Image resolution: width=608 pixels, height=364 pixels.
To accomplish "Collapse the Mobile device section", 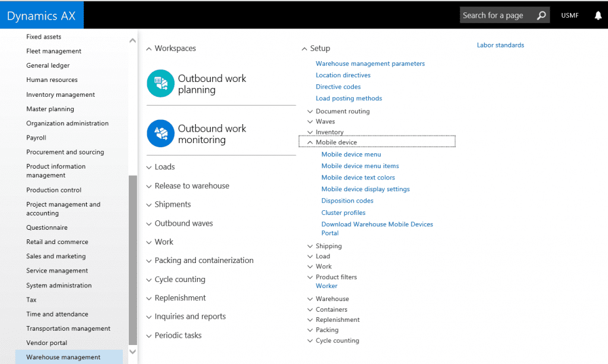I will tap(310, 143).
